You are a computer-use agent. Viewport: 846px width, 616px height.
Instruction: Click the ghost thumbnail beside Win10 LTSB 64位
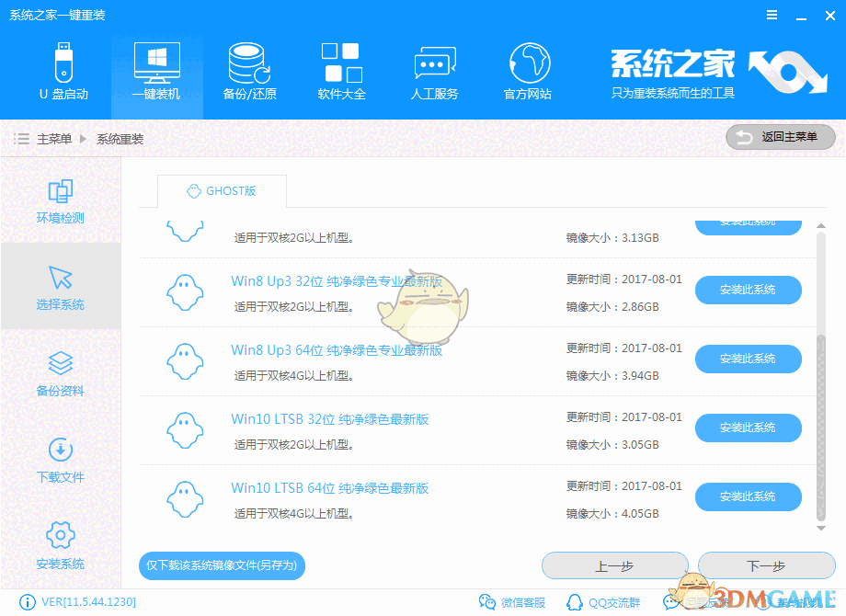tap(186, 497)
